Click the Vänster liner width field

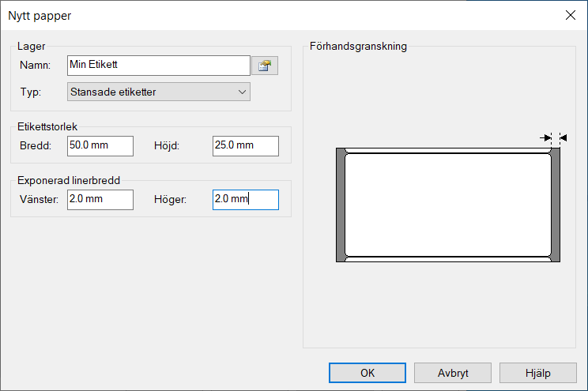(100, 200)
